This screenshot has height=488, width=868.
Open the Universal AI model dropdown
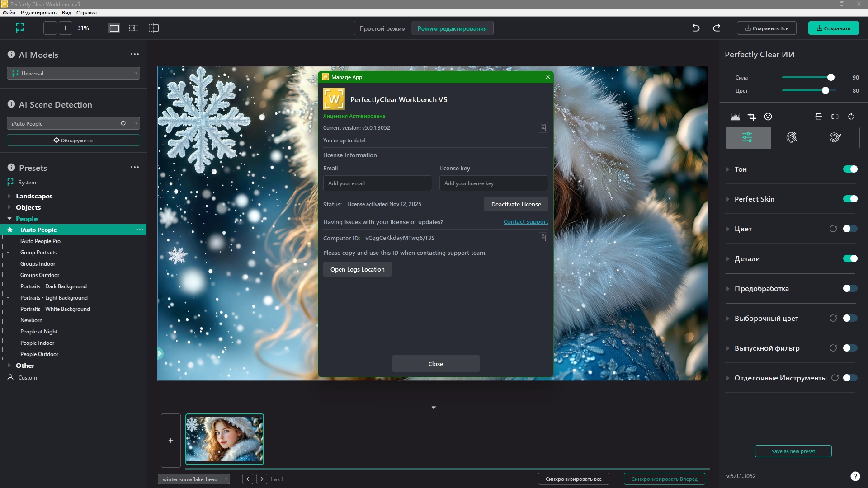(x=73, y=73)
